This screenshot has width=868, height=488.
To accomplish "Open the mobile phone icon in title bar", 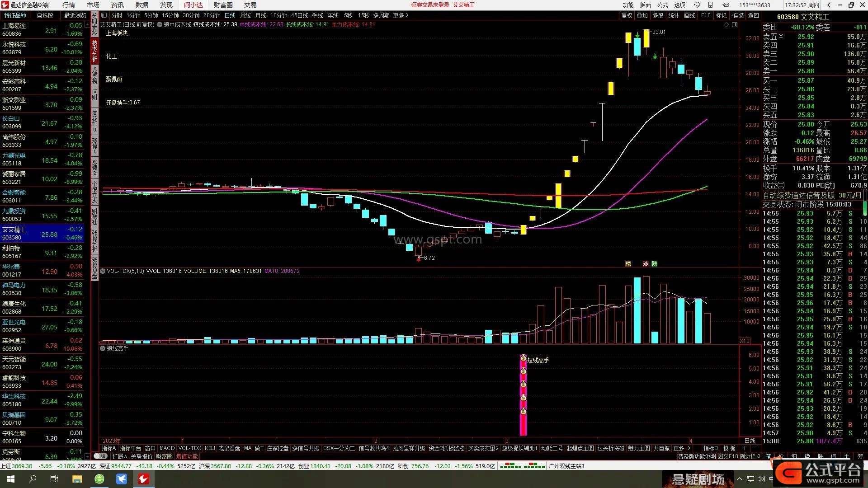I will tap(711, 5).
